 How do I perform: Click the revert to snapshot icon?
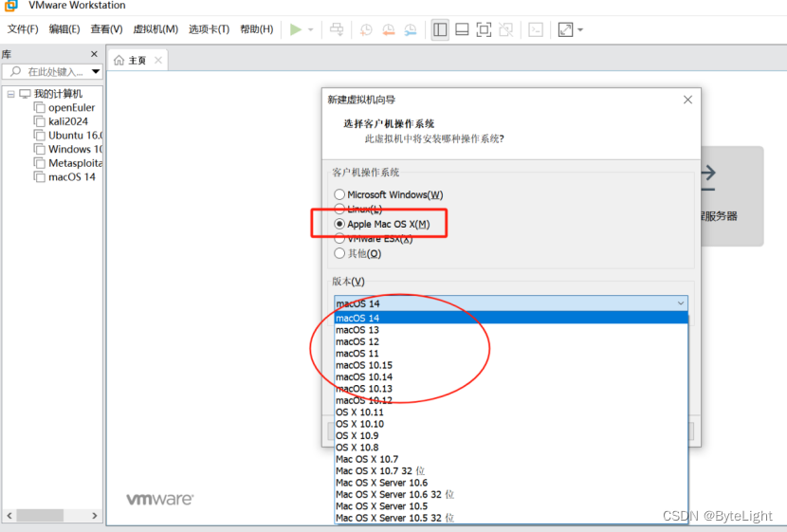pyautogui.click(x=388, y=29)
